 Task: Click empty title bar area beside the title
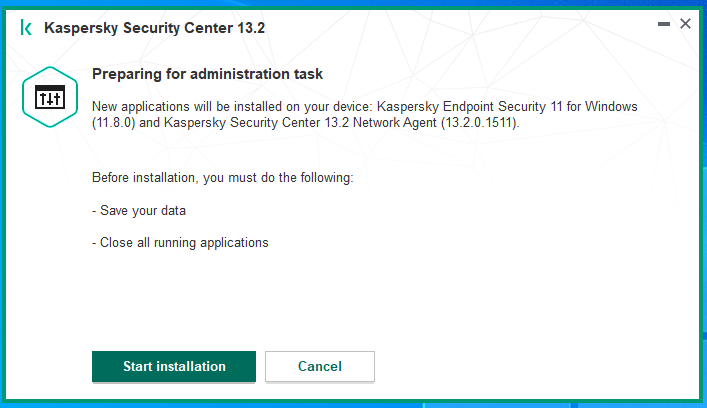coord(451,27)
